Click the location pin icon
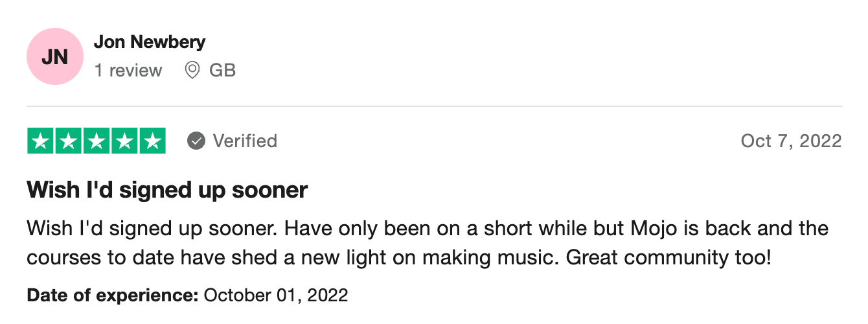Viewport: 868px width, 324px height. tap(192, 70)
